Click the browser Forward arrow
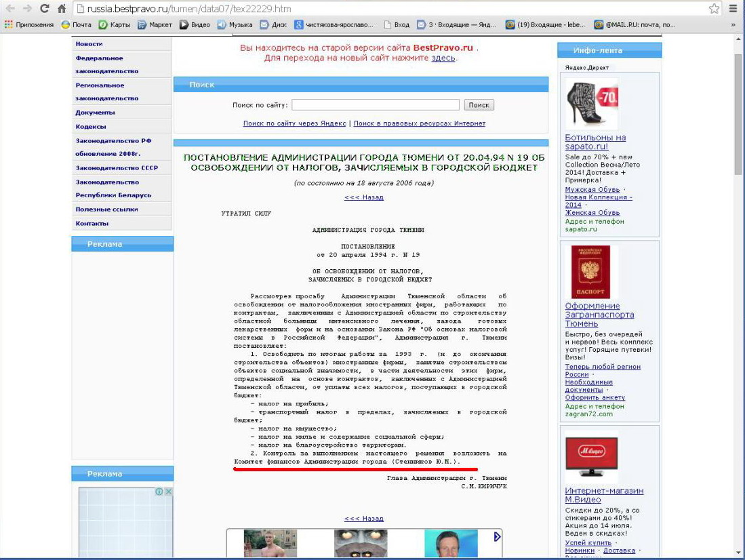This screenshot has width=745, height=560. 27,9
